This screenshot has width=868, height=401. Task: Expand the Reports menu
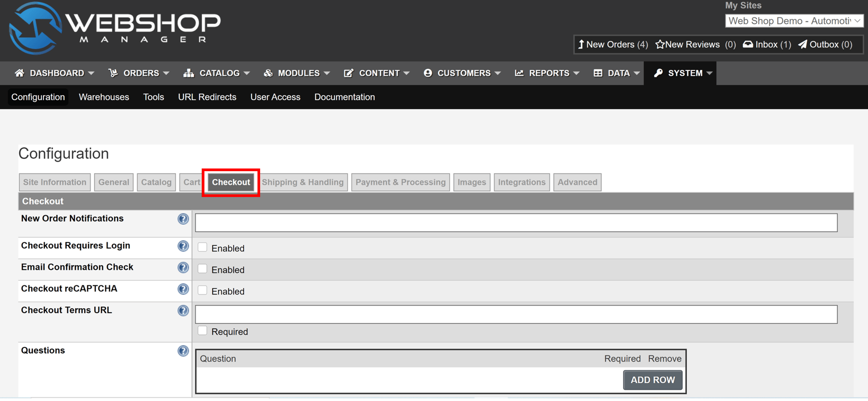coord(547,73)
